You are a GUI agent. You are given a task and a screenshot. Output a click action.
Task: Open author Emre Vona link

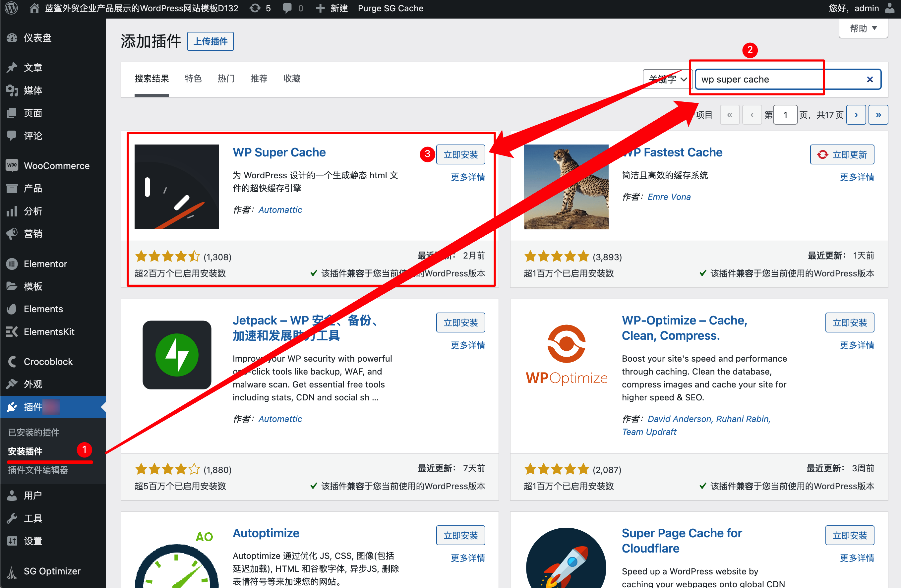669,197
